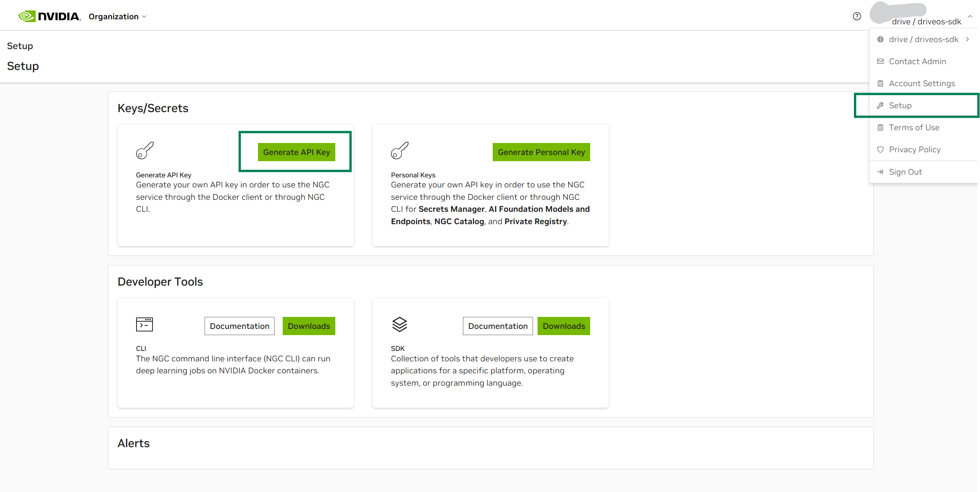
Task: Click the globe icon beside drive / driveos-sdk
Action: pos(880,39)
